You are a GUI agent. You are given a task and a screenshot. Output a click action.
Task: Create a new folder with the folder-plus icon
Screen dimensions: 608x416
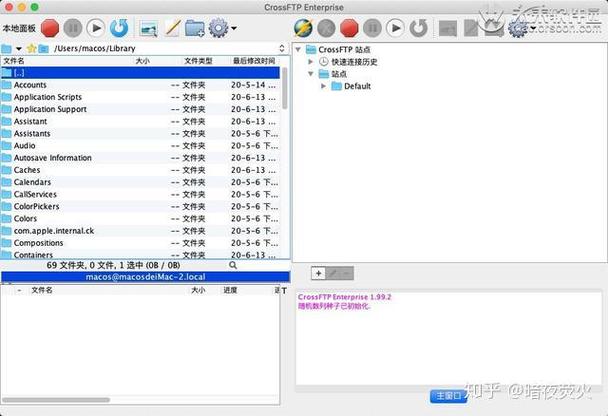coord(195,28)
